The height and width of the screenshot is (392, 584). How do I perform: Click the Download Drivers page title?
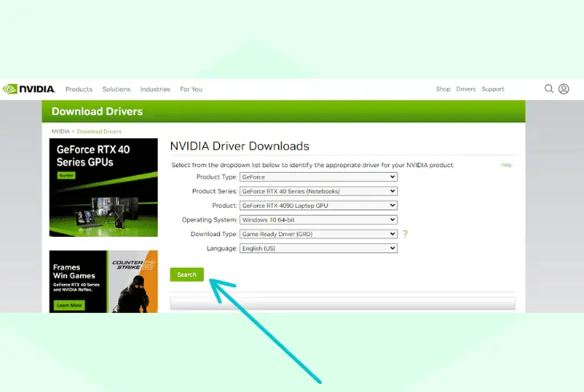[98, 111]
